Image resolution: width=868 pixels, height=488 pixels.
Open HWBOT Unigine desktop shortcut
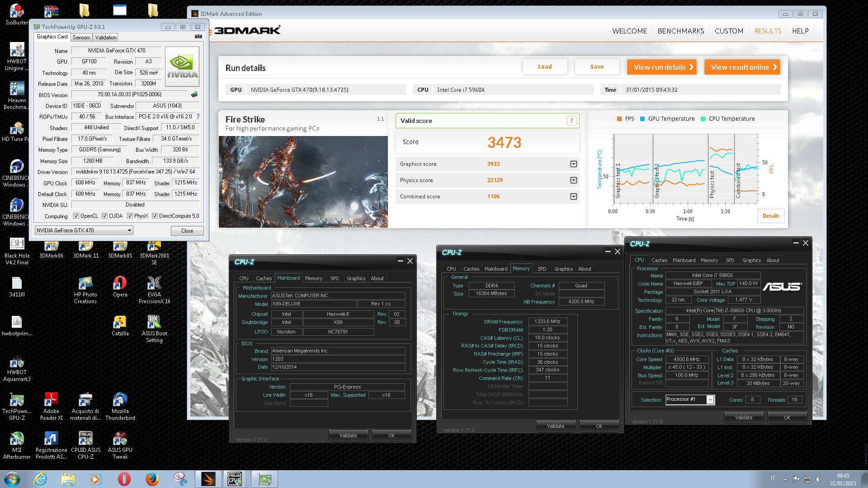coord(17,56)
